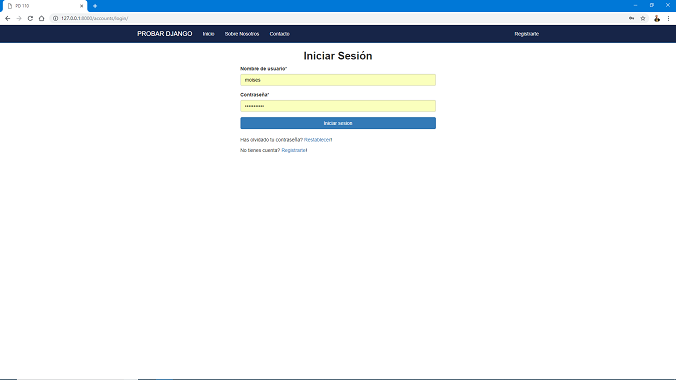Image resolution: width=676 pixels, height=380 pixels.
Task: View site information icon in address bar
Action: click(x=55, y=19)
